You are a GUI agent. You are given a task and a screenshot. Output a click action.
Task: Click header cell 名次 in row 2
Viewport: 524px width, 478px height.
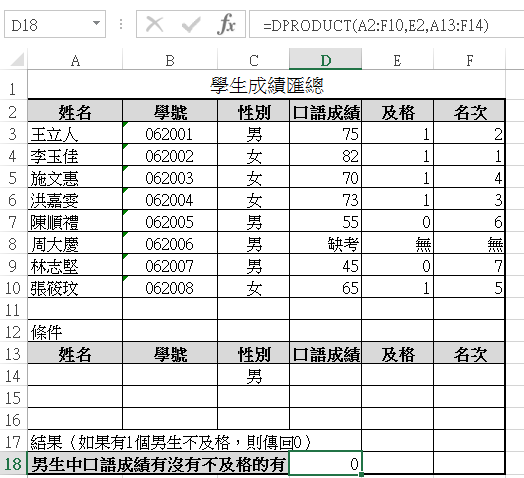click(470, 112)
